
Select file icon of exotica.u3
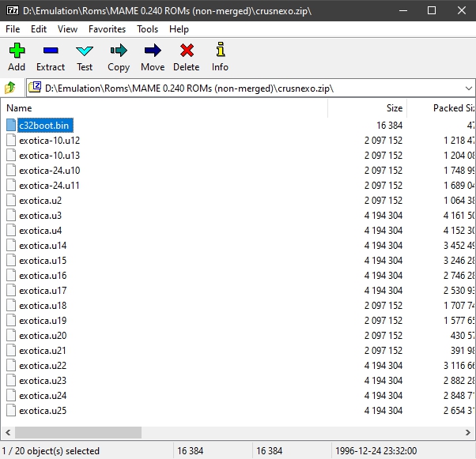[11, 215]
